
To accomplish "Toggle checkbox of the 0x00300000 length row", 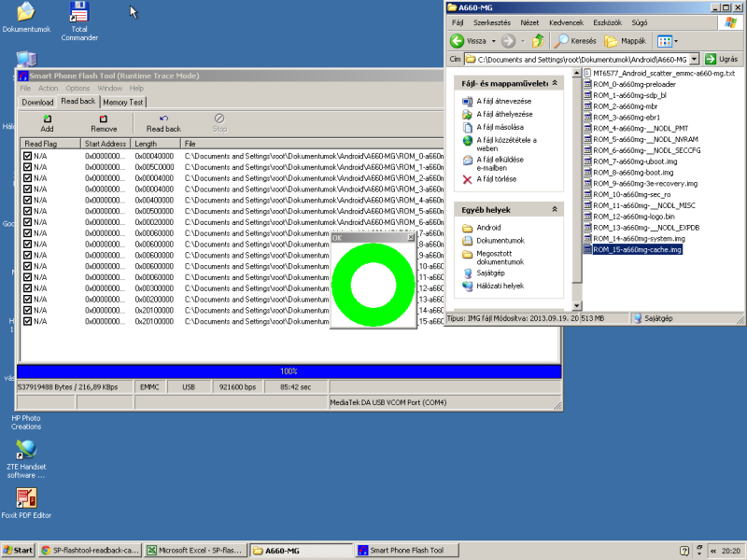I will click(x=27, y=288).
